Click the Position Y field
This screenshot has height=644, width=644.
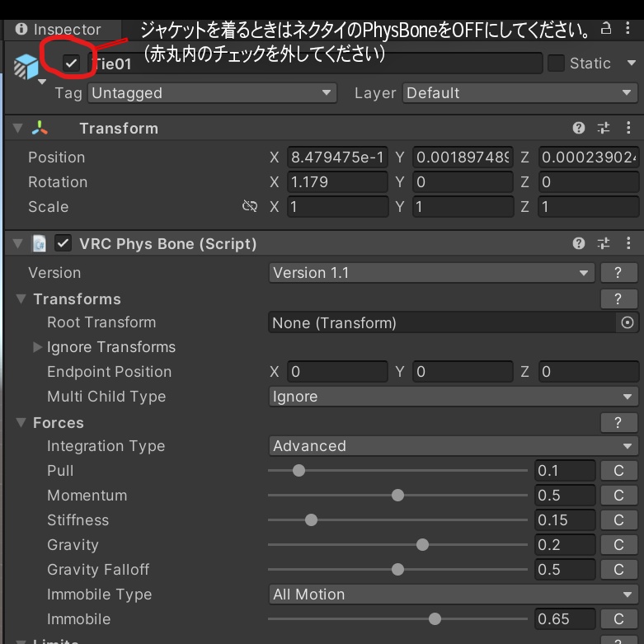point(463,157)
